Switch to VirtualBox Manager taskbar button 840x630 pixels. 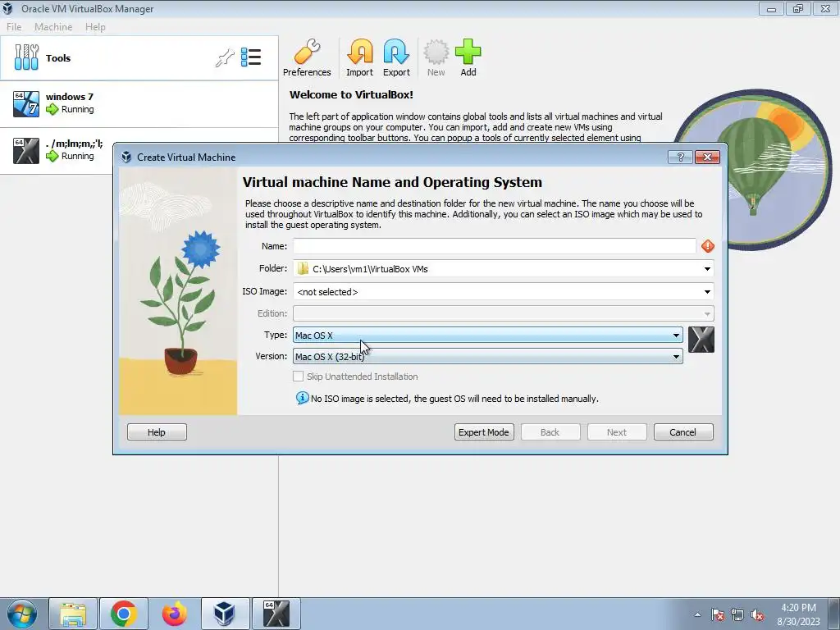point(225,614)
